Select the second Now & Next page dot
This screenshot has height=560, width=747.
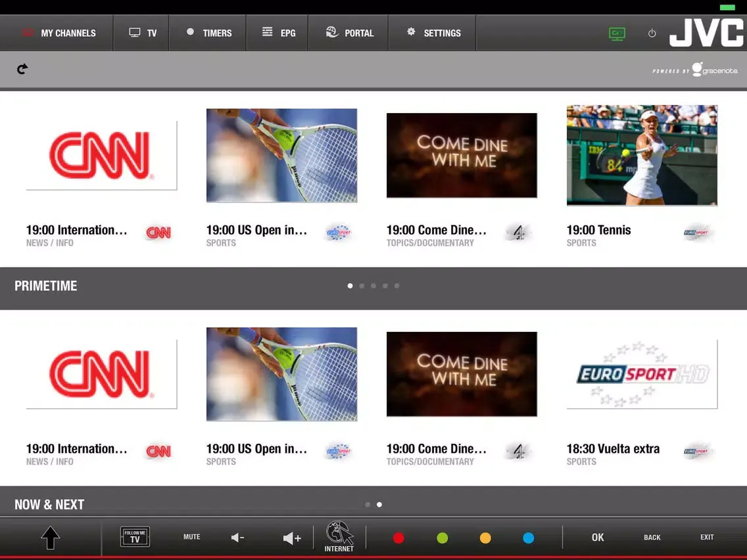[379, 504]
